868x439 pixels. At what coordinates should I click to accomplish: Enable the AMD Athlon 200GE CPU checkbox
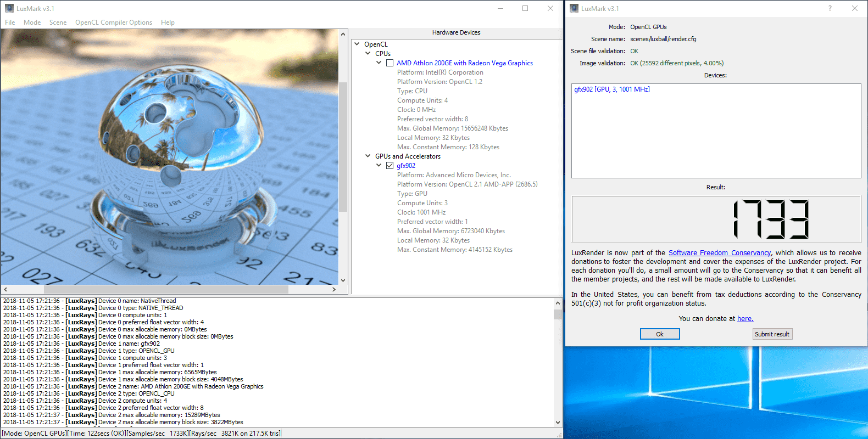click(390, 63)
